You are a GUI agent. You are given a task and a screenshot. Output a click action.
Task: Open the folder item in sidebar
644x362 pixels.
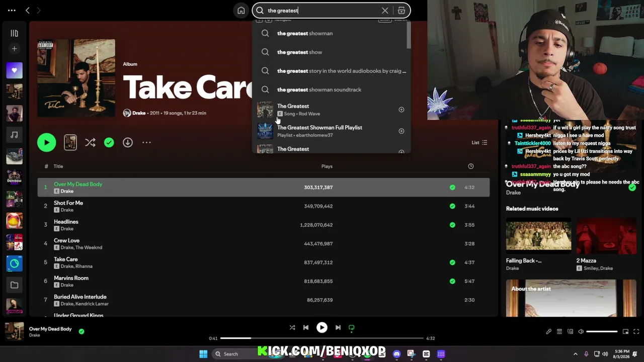point(14,285)
